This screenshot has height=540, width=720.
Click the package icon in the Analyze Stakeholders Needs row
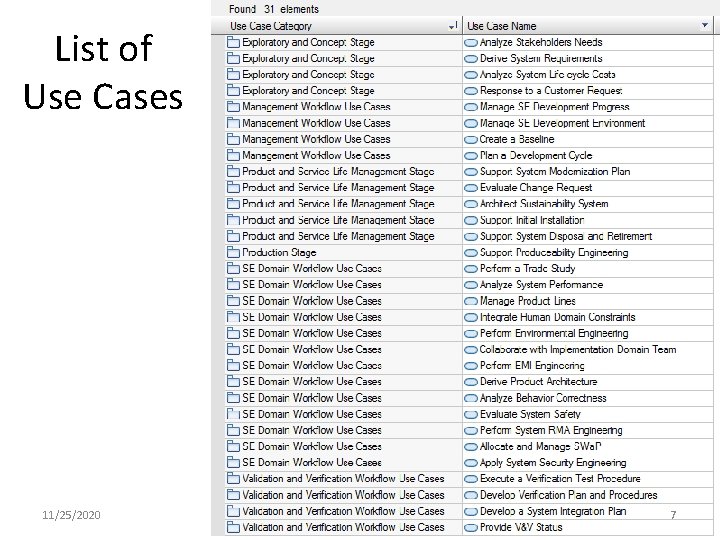point(233,43)
